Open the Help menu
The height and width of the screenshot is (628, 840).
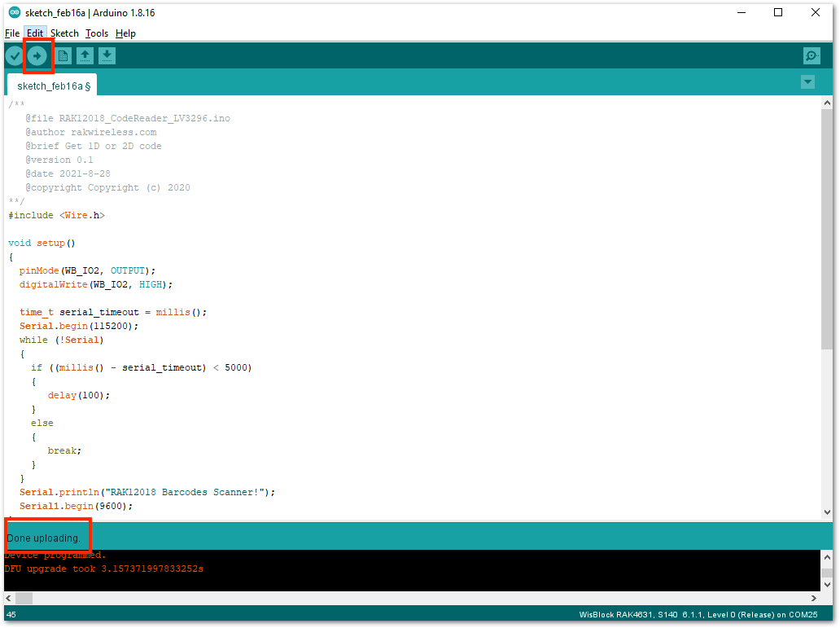126,33
